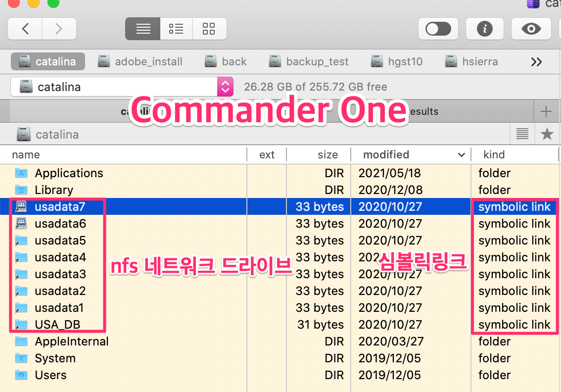Click symbolic link kind of usadata7

click(x=514, y=206)
